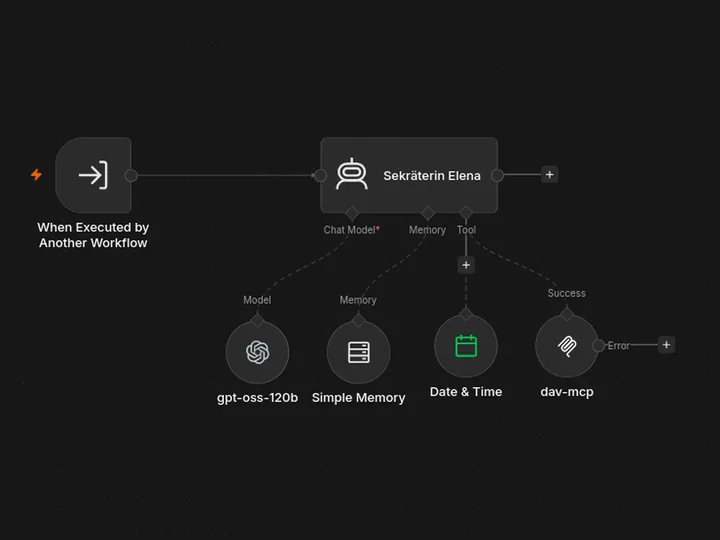The width and height of the screenshot is (720, 540).
Task: Click the orange lightning bolt trigger icon
Action: click(36, 174)
